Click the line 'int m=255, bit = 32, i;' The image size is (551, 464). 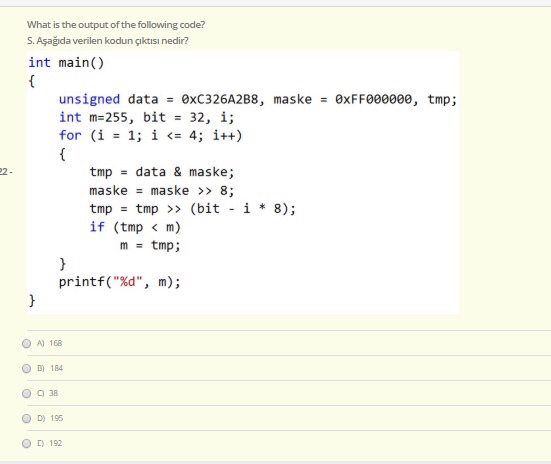(146, 117)
